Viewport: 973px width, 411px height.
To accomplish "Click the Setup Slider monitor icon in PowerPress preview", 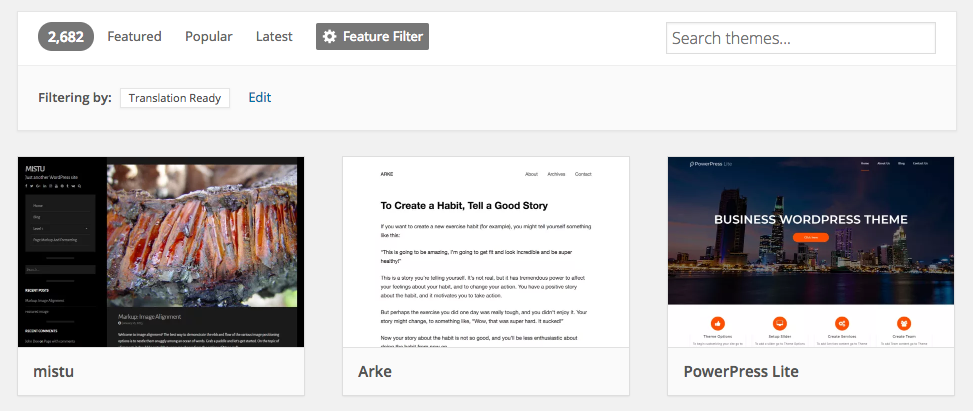I will (780, 323).
